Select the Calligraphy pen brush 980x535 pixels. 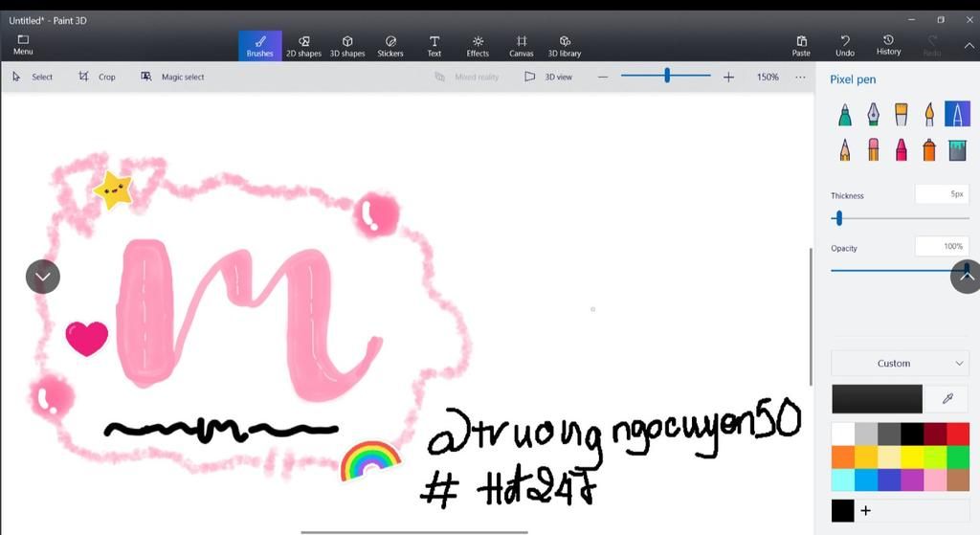[x=873, y=115]
